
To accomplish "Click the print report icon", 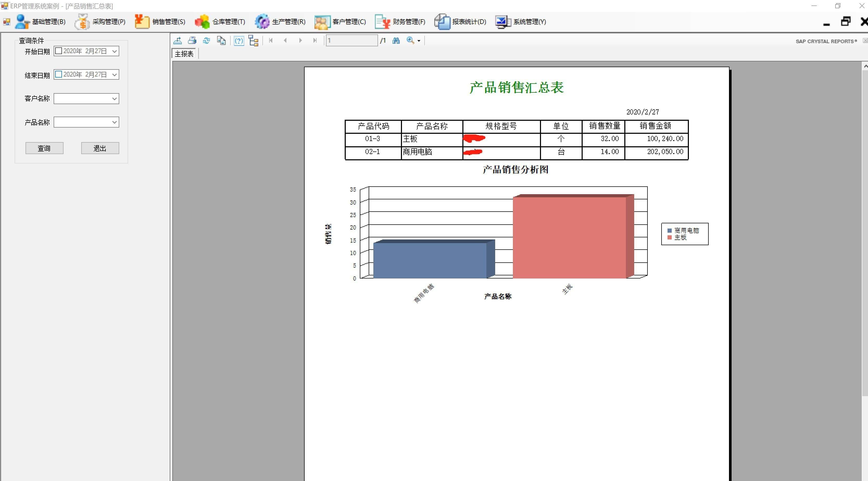I will (x=192, y=41).
